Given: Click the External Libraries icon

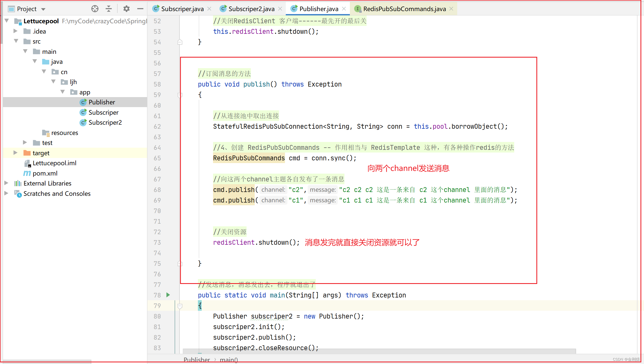Looking at the screenshot, I should pos(18,183).
